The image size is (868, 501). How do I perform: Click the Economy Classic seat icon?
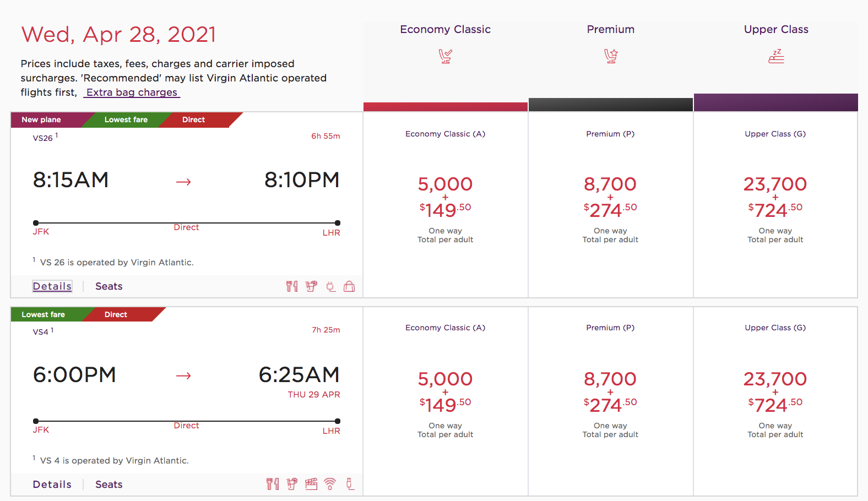click(x=445, y=56)
